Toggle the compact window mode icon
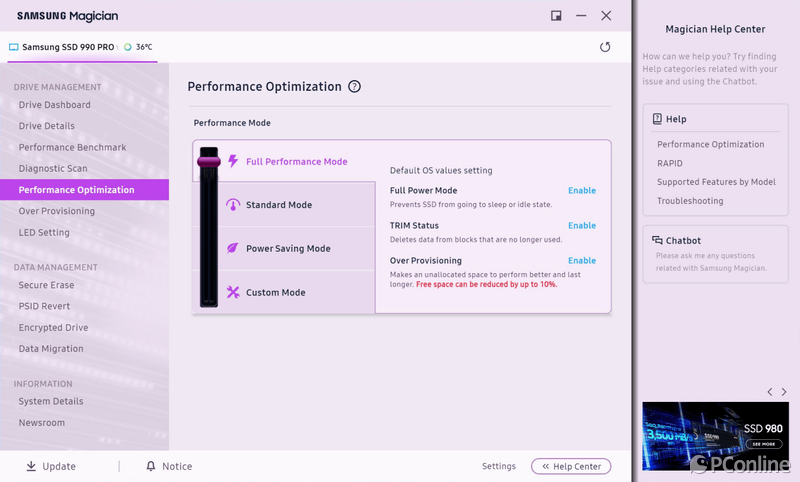Viewport: 800px width, 482px height. click(556, 16)
